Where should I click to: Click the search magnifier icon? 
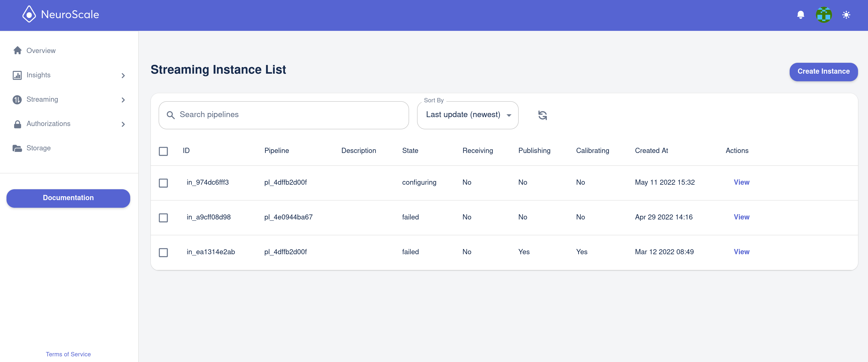[171, 115]
